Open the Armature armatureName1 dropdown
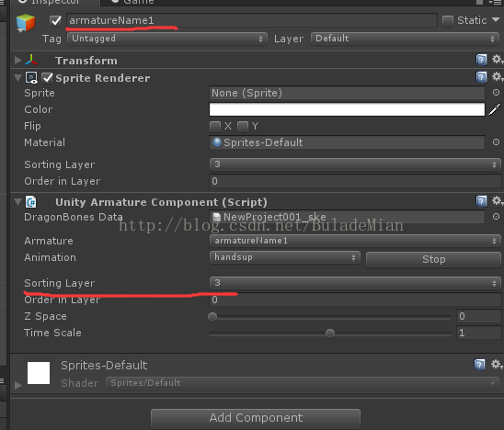 pyautogui.click(x=355, y=241)
